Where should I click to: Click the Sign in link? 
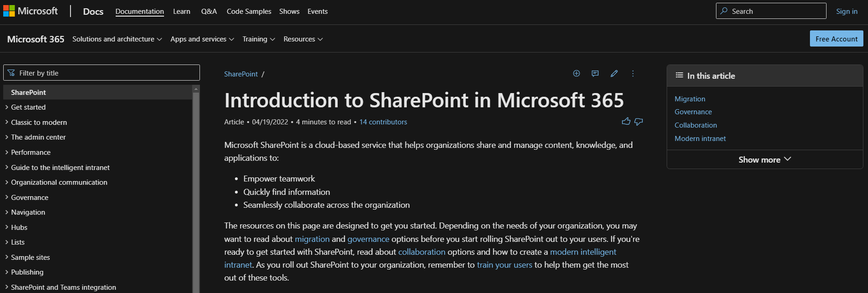tap(847, 12)
